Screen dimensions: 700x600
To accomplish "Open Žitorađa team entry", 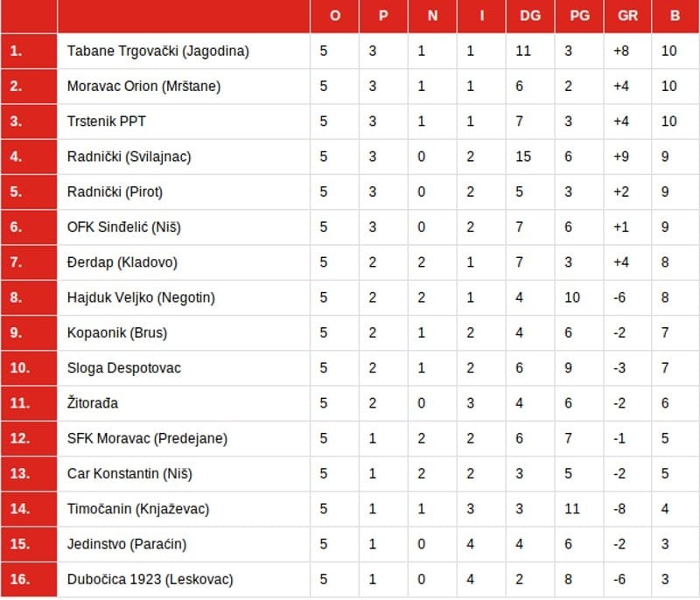I will pyautogui.click(x=92, y=403).
